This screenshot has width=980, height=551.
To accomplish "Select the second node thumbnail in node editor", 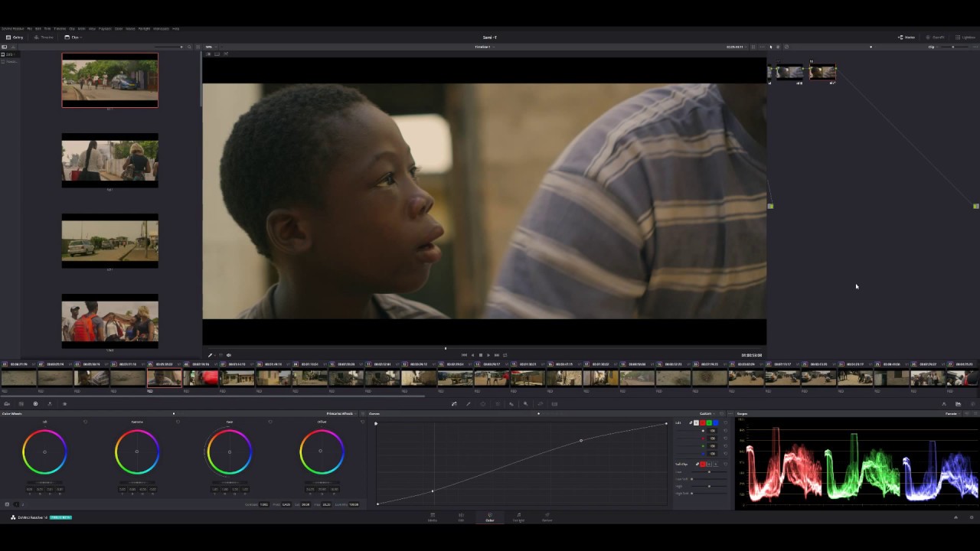I will [822, 72].
